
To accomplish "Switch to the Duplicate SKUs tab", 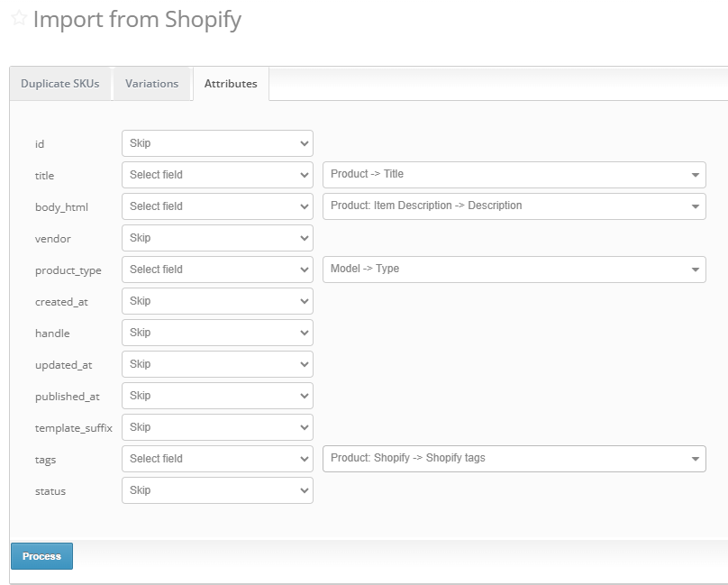I will 59,84.
